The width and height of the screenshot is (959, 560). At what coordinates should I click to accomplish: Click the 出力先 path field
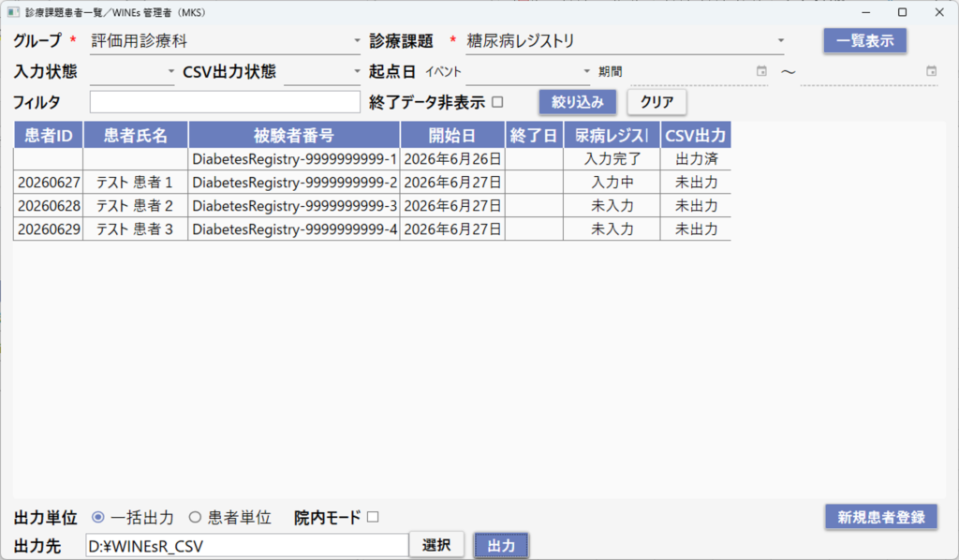click(x=247, y=546)
